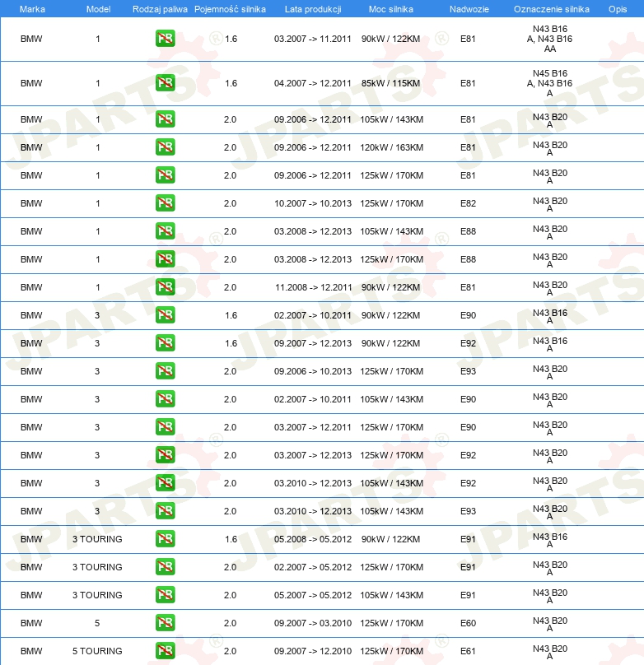Click fuel icon for BMW 5 TOURING E61 row
The height and width of the screenshot is (665, 644).
[x=165, y=651]
